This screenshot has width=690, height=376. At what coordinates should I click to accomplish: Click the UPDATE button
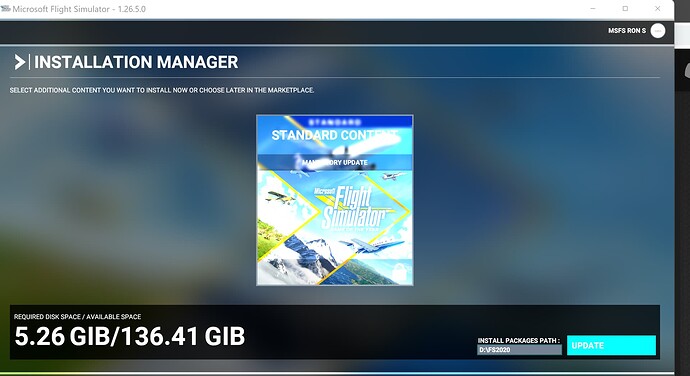(611, 345)
